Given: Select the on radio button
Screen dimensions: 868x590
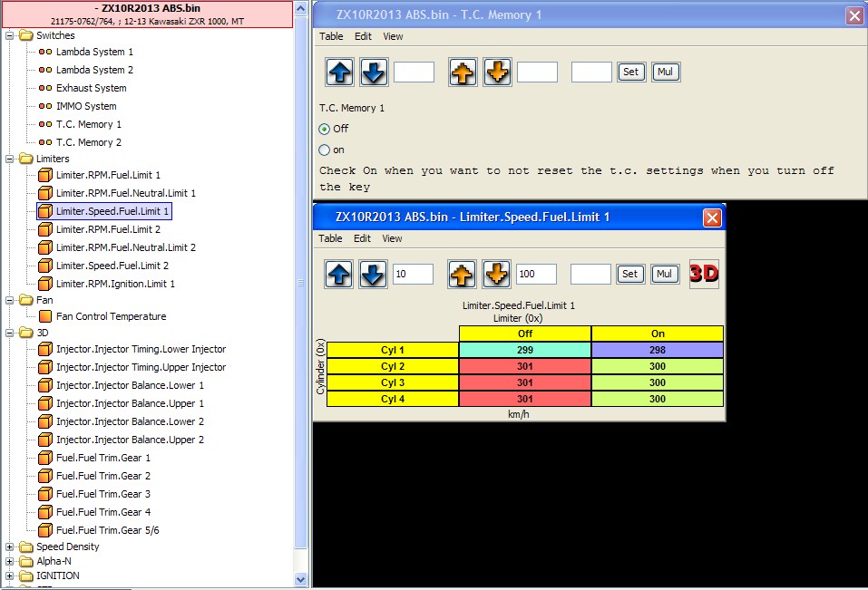Looking at the screenshot, I should [x=325, y=150].
